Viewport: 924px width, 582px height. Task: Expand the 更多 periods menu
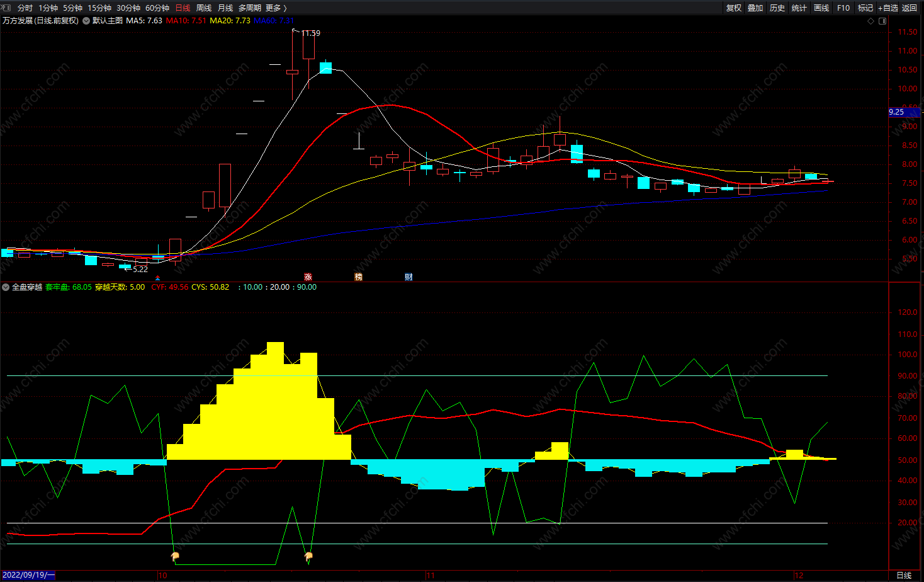(276, 8)
